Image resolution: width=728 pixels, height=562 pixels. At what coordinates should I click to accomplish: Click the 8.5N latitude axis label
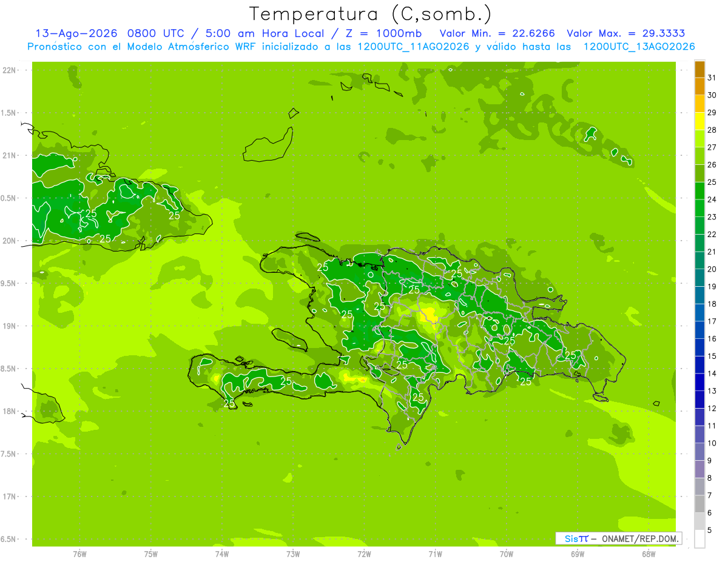click(x=9, y=369)
